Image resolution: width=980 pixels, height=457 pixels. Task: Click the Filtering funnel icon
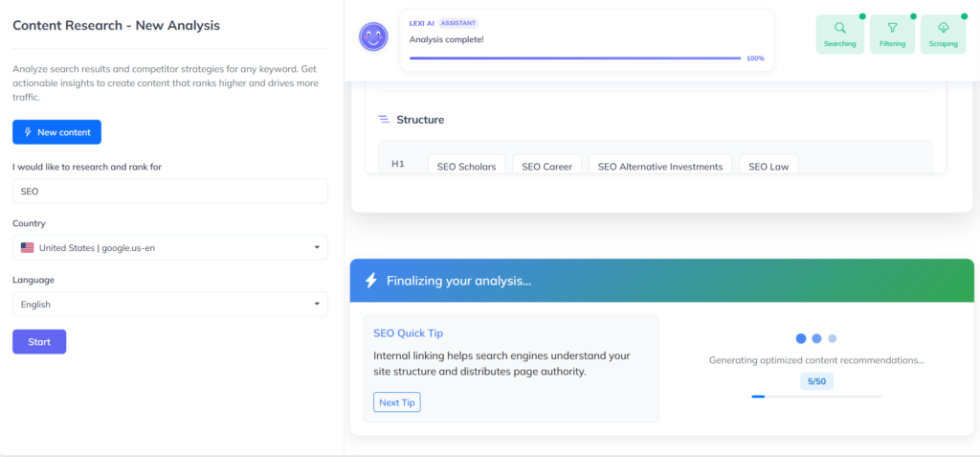click(892, 28)
